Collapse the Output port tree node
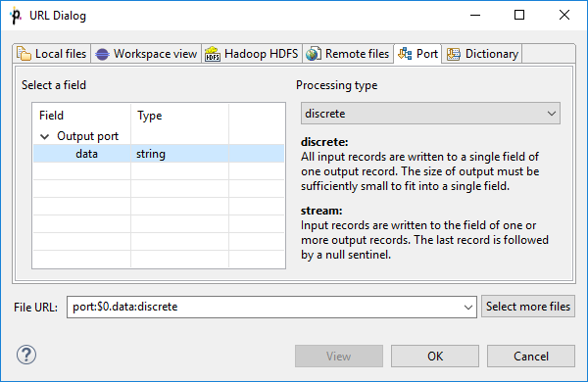588x382 pixels. click(45, 136)
